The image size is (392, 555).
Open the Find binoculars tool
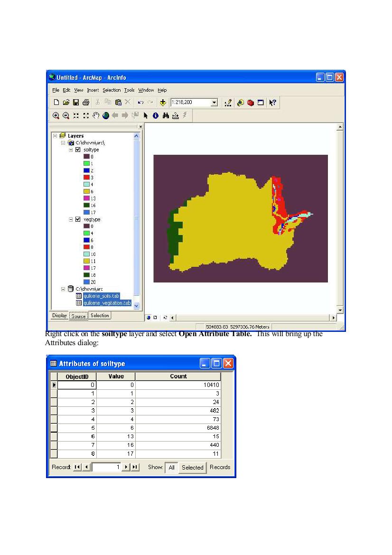click(165, 115)
